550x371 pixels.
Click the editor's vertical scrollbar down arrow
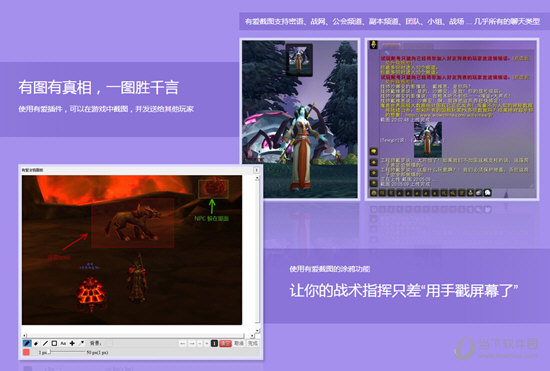click(x=258, y=330)
